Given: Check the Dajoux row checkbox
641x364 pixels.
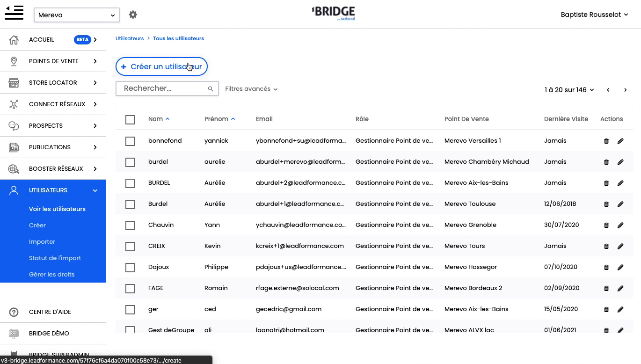Looking at the screenshot, I should click(x=130, y=268).
